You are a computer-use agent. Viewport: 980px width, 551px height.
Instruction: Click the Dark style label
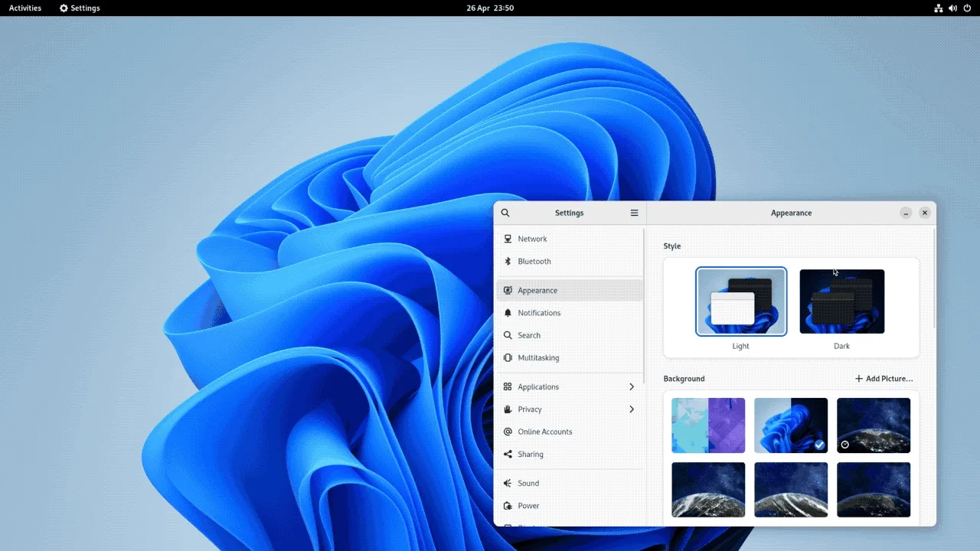coord(841,346)
